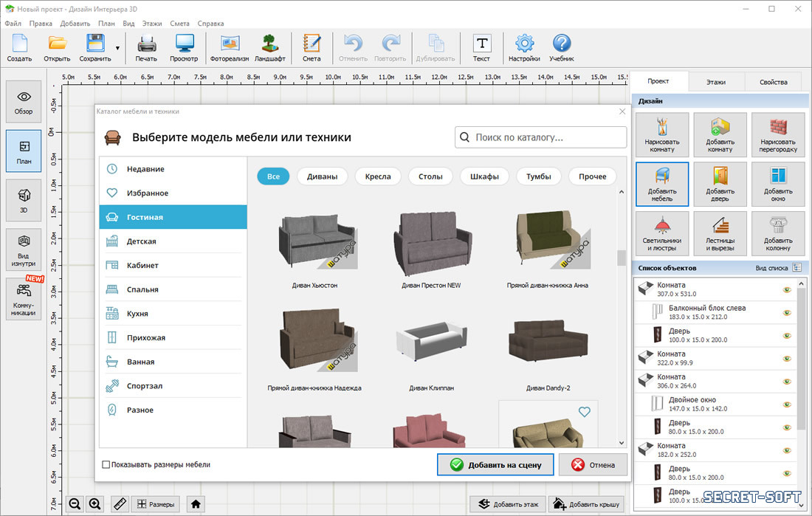Viewport: 812px width, 516px height.
Task: Select the Диван Клиппан thumbnail
Action: click(x=431, y=341)
